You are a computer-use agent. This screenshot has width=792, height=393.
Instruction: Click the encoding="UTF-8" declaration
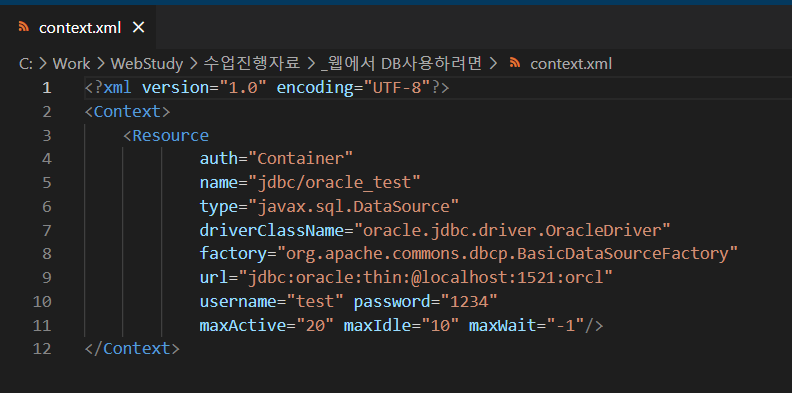click(x=353, y=88)
